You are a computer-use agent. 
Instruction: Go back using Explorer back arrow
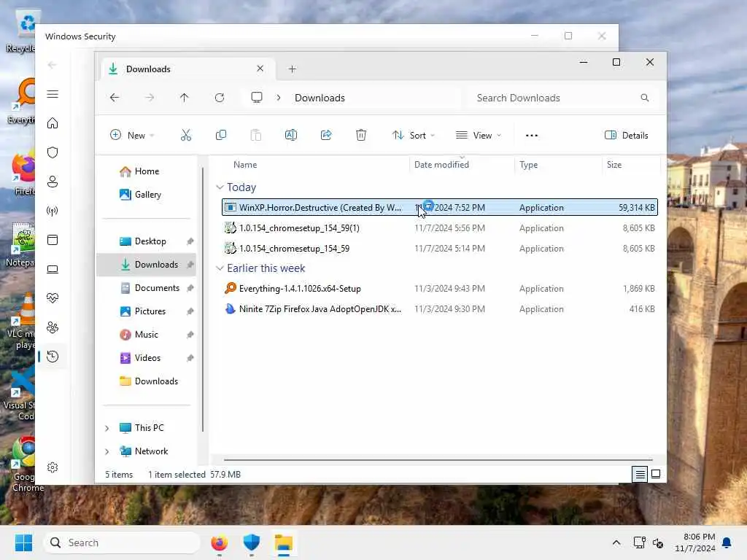click(x=115, y=98)
